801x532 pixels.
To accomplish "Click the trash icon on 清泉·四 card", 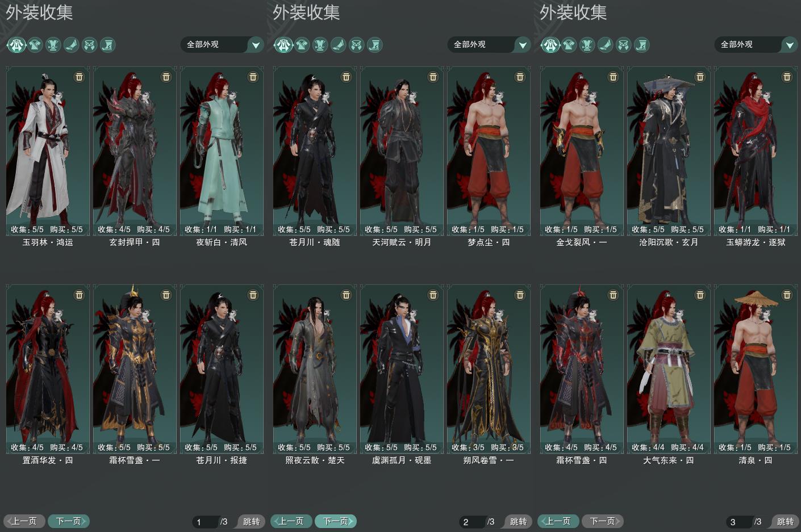I will click(787, 295).
